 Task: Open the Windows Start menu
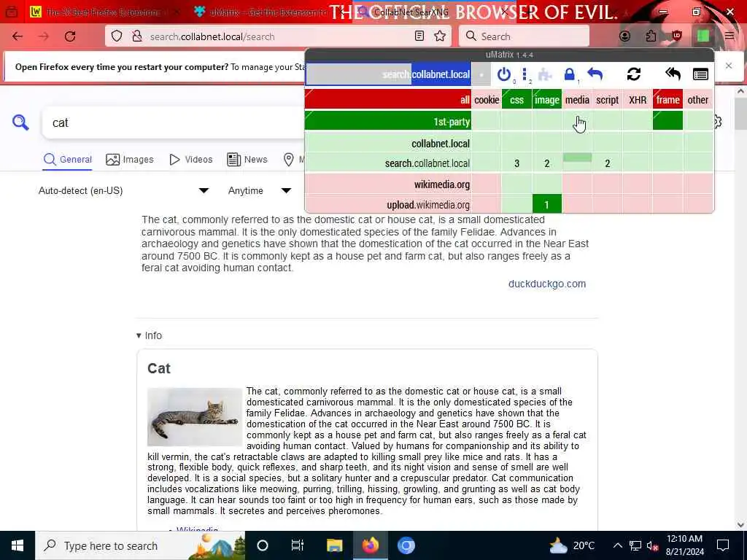pos(18,545)
